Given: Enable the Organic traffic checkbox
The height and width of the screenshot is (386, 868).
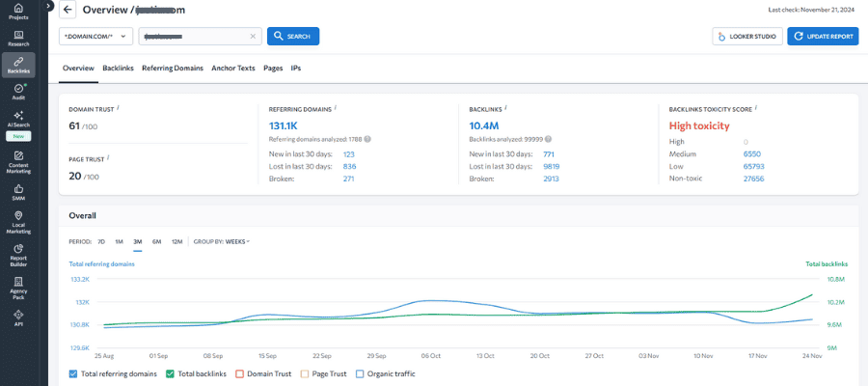Looking at the screenshot, I should 360,373.
